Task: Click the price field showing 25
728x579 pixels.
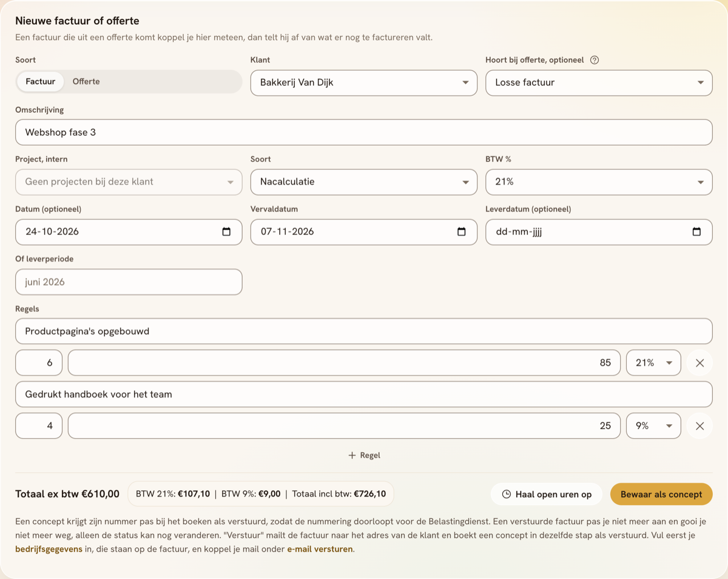Action: [x=344, y=426]
